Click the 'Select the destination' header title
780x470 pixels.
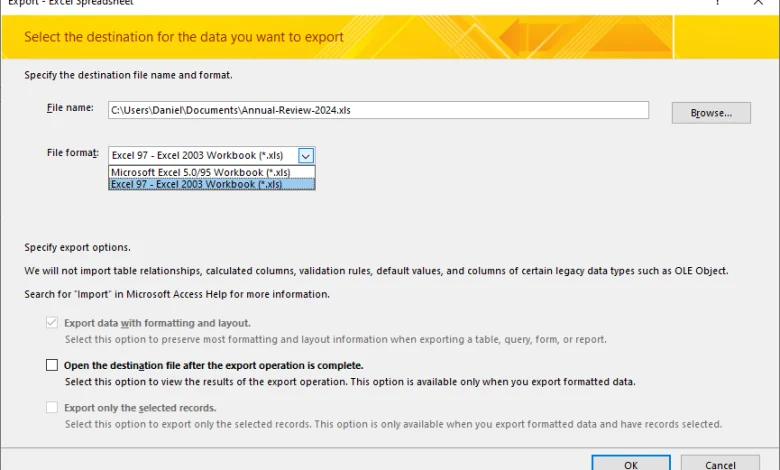pos(184,37)
